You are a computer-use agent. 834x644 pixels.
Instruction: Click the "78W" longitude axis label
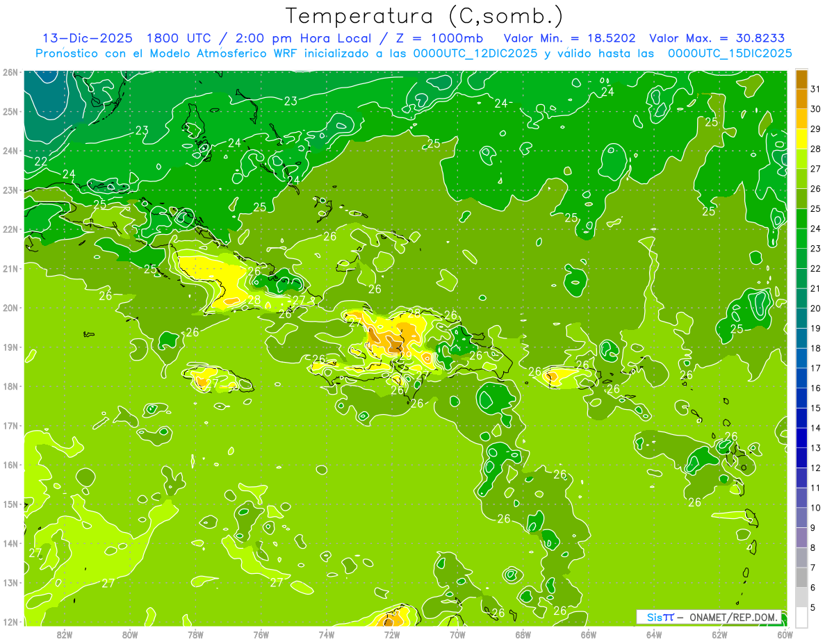pyautogui.click(x=195, y=634)
